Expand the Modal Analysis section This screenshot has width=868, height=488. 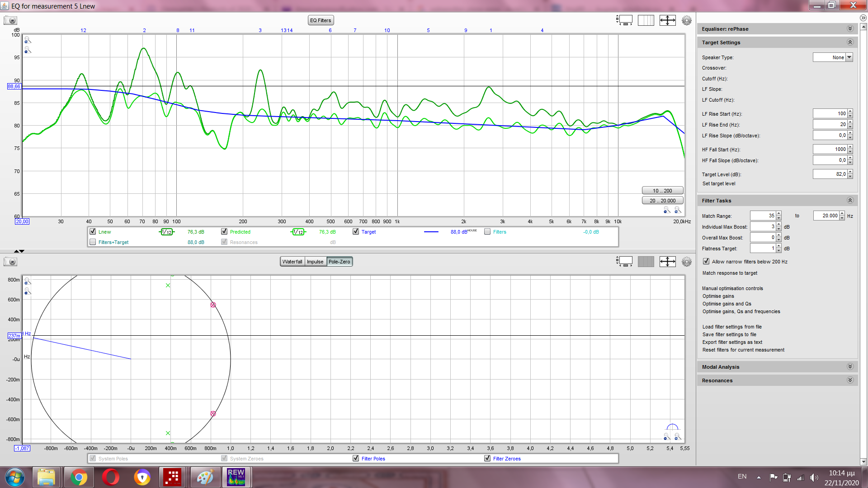click(x=850, y=366)
